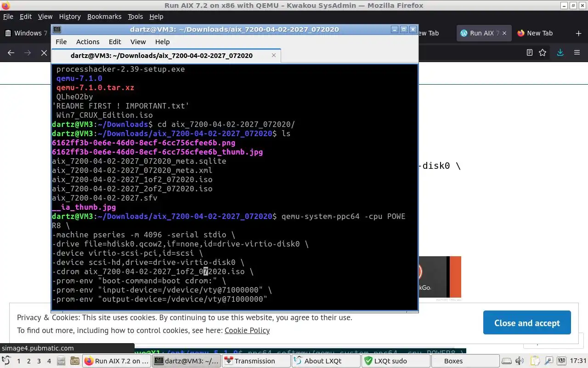Click the terminal window title bar icon
Viewport: 588px width, 368px height.
[x=57, y=29]
